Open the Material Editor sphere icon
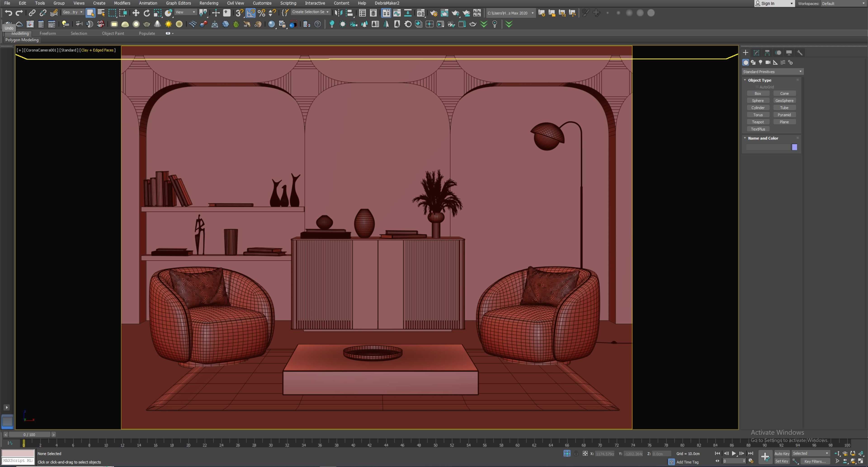This screenshot has height=467, width=868. (420, 13)
